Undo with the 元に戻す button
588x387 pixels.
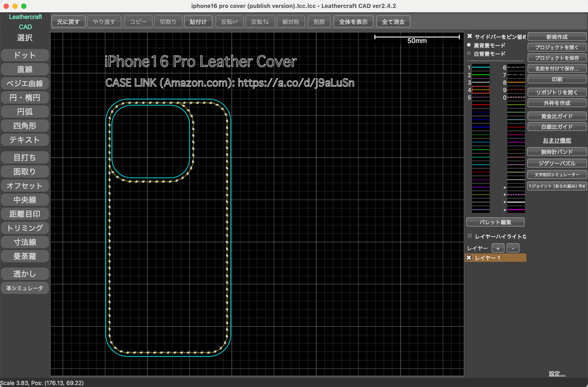point(68,22)
